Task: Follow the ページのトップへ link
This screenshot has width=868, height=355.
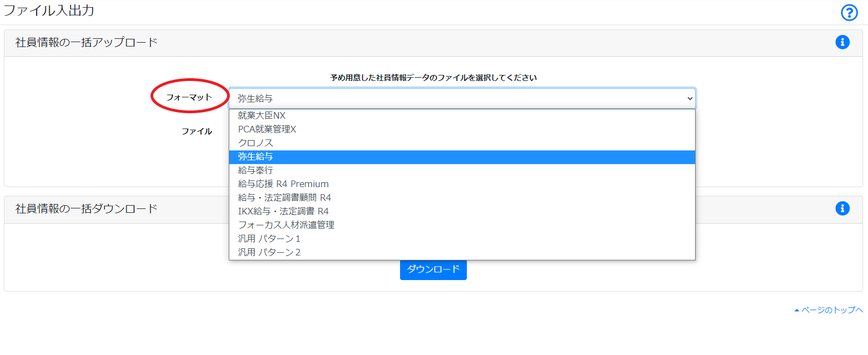Action: [x=829, y=310]
